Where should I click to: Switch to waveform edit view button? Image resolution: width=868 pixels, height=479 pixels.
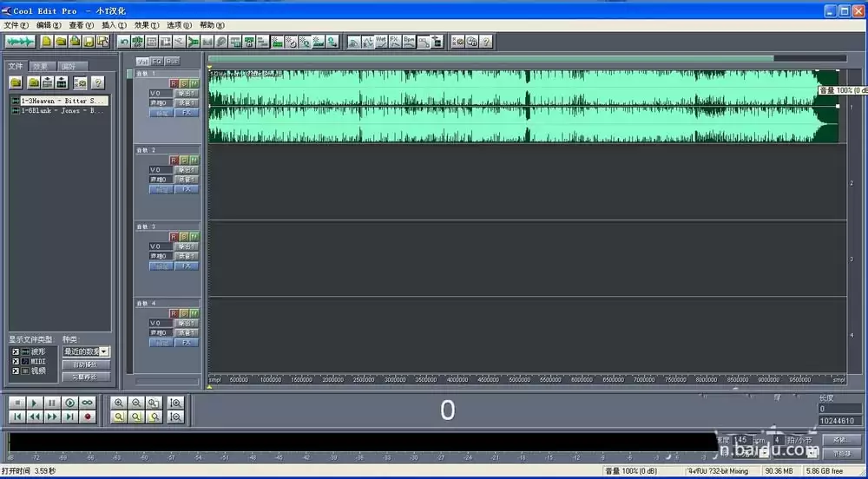(21, 42)
